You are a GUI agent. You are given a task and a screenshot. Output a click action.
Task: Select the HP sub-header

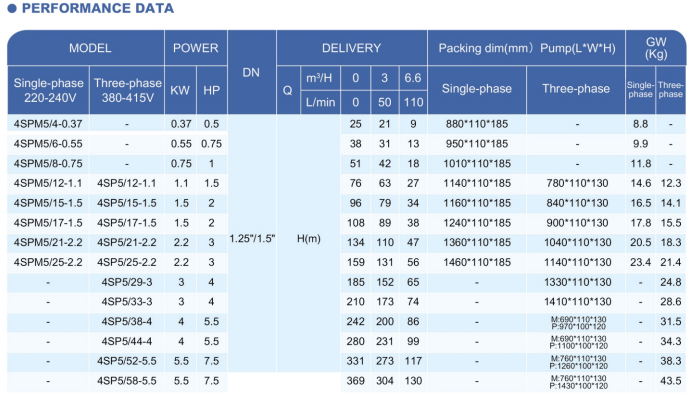click(211, 90)
